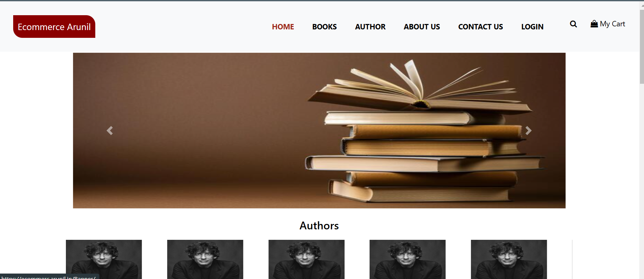Select the second author thumbnail

(205, 259)
